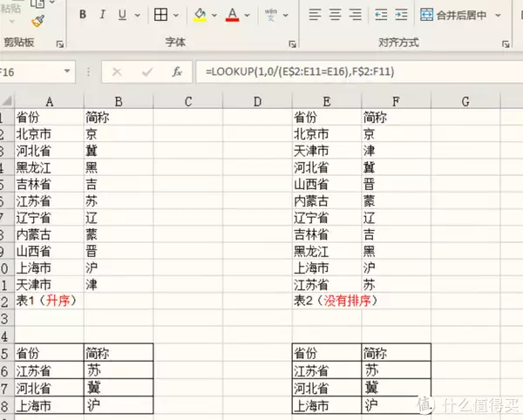
Task: Select cell A5 containing 吉林省
Action: (x=49, y=184)
